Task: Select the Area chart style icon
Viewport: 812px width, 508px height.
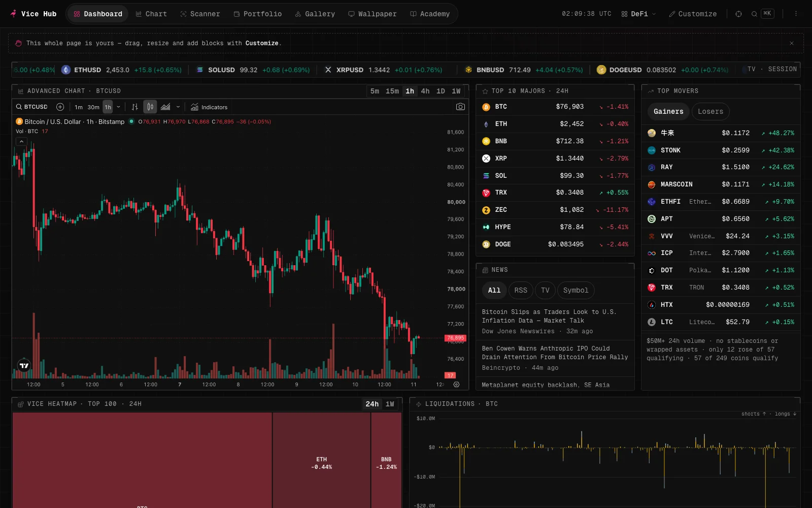Action: [165, 107]
